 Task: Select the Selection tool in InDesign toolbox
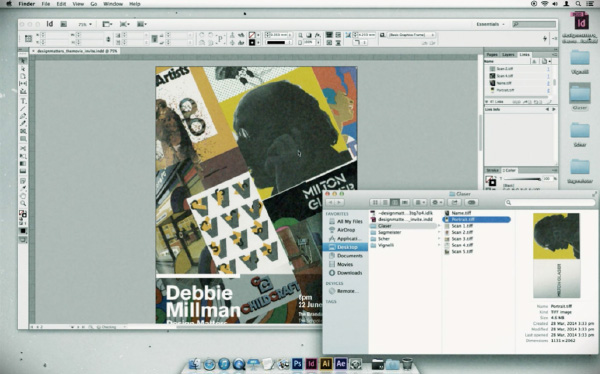pyautogui.click(x=23, y=61)
